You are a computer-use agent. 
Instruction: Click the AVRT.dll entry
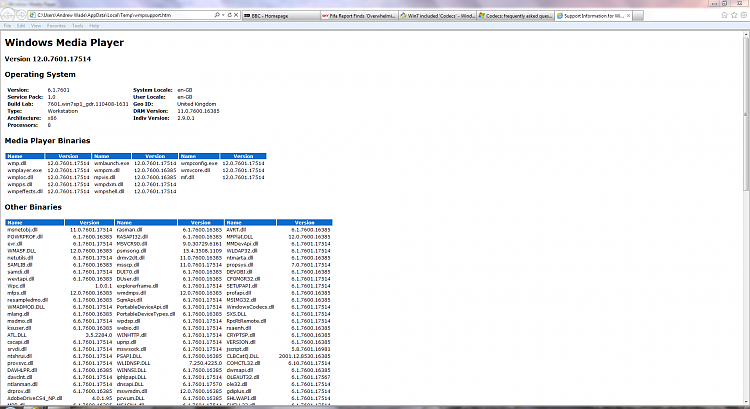pyautogui.click(x=236, y=230)
